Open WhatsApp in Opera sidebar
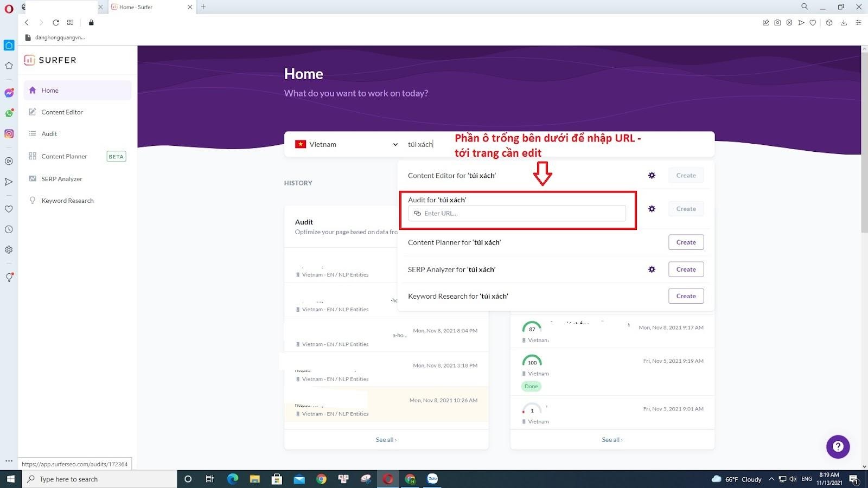The image size is (868, 488). (x=9, y=113)
